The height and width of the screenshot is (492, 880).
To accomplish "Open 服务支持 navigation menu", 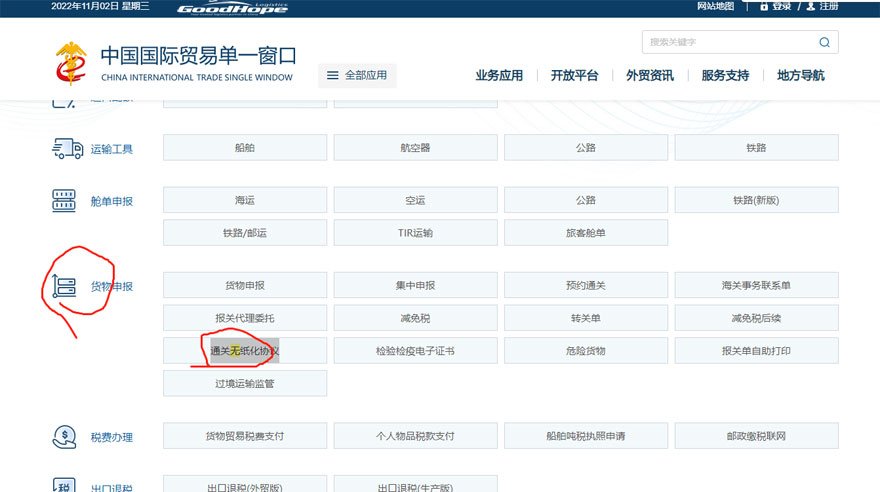I will (x=725, y=75).
